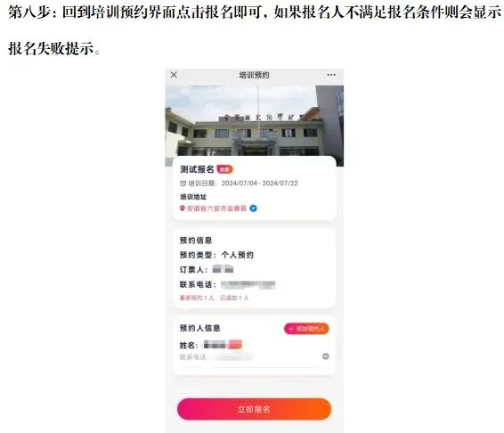Click the clock icon before 培训日期
Image resolution: width=504 pixels, height=433 pixels.
pos(183,184)
